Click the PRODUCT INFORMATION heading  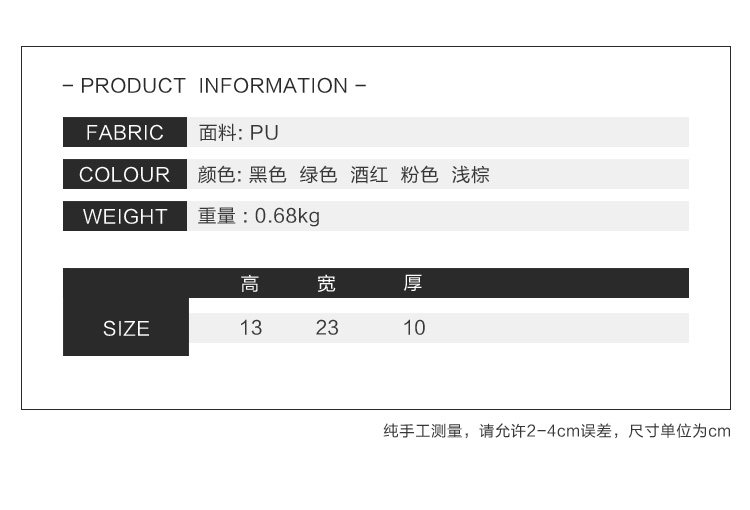[214, 86]
